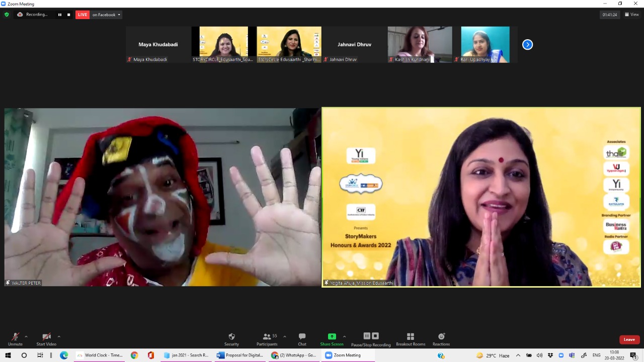This screenshot has height=362, width=644.
Task: Switch to the WhatsApp Chrome taskbar window
Action: click(x=294, y=355)
